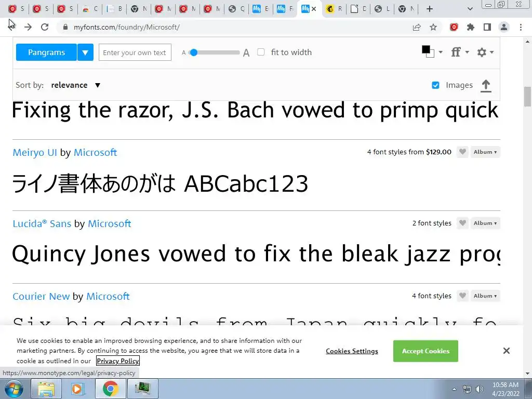The height and width of the screenshot is (399, 532).
Task: Open the ligatures ff options dropdown
Action: (460, 52)
